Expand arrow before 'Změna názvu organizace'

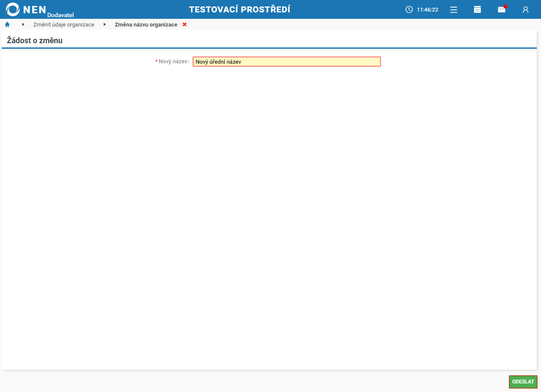click(x=104, y=24)
